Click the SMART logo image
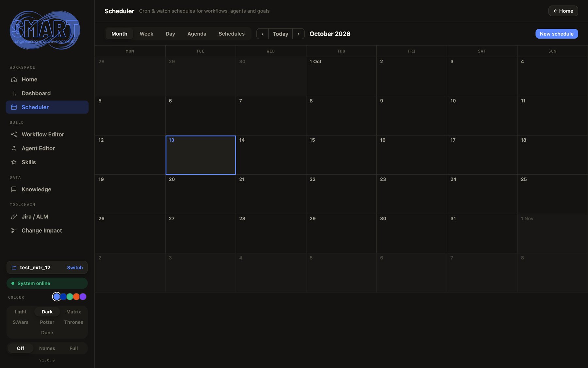Viewport: 588px width, 368px height. [45, 30]
